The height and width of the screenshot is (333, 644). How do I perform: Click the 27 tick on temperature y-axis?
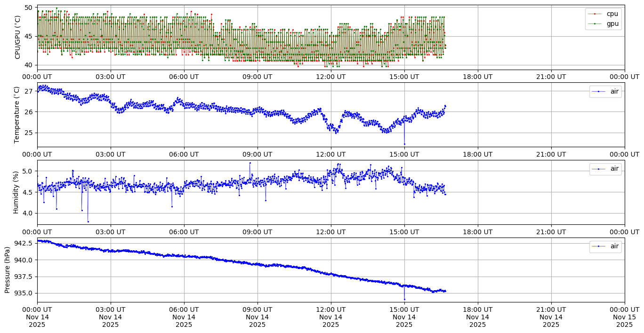[x=28, y=91]
